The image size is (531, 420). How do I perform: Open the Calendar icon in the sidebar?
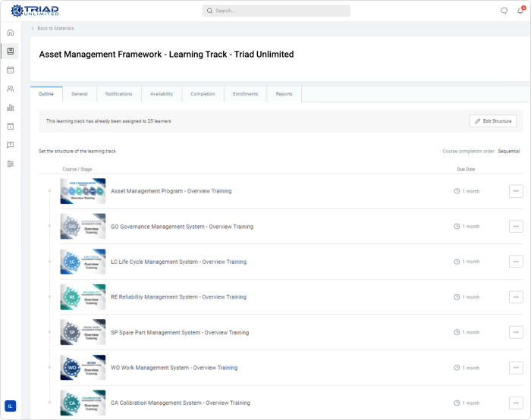tap(11, 70)
